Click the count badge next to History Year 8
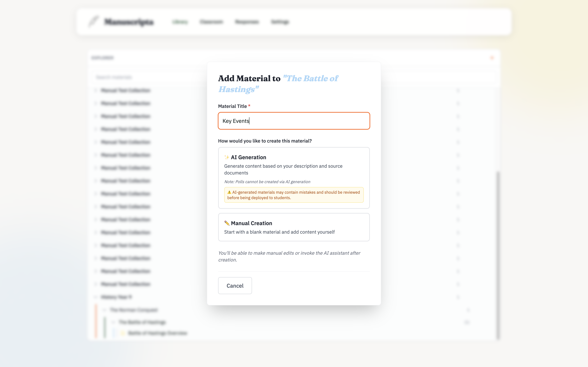The height and width of the screenshot is (367, 588). click(x=458, y=297)
